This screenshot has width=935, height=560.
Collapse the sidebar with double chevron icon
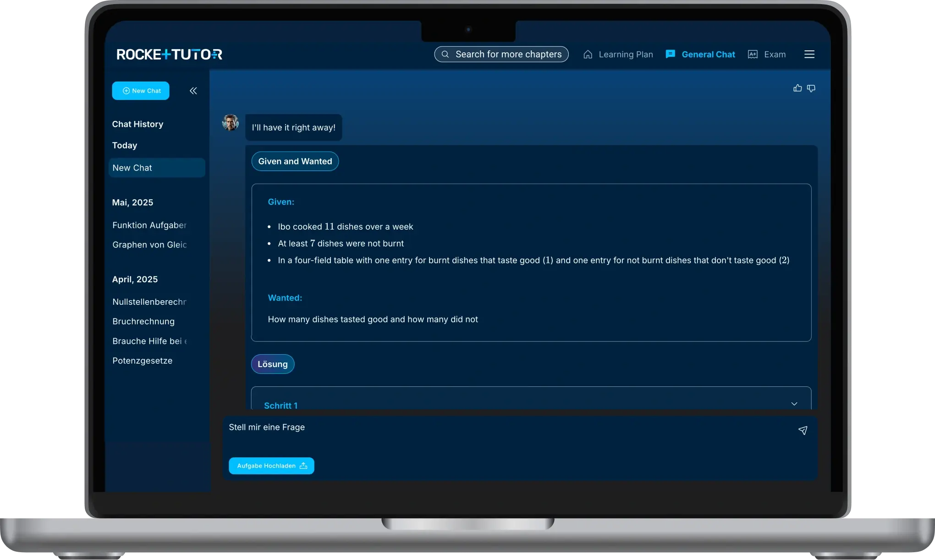193,91
